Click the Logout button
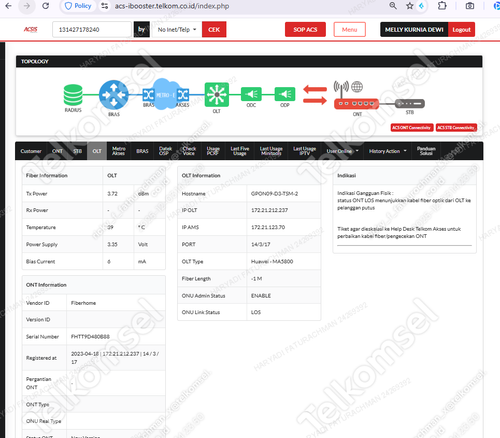 point(461,29)
